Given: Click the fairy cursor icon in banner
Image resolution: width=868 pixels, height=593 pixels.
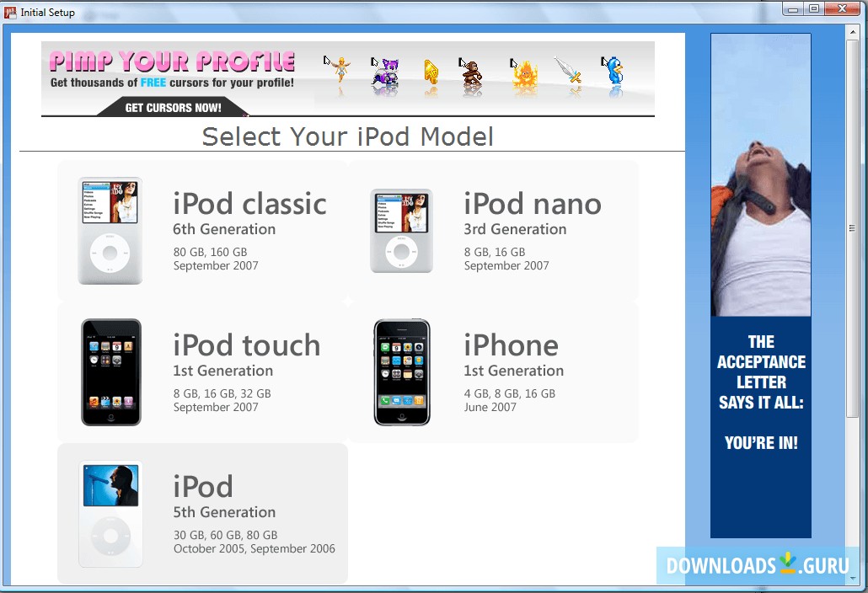Looking at the screenshot, I should point(339,70).
